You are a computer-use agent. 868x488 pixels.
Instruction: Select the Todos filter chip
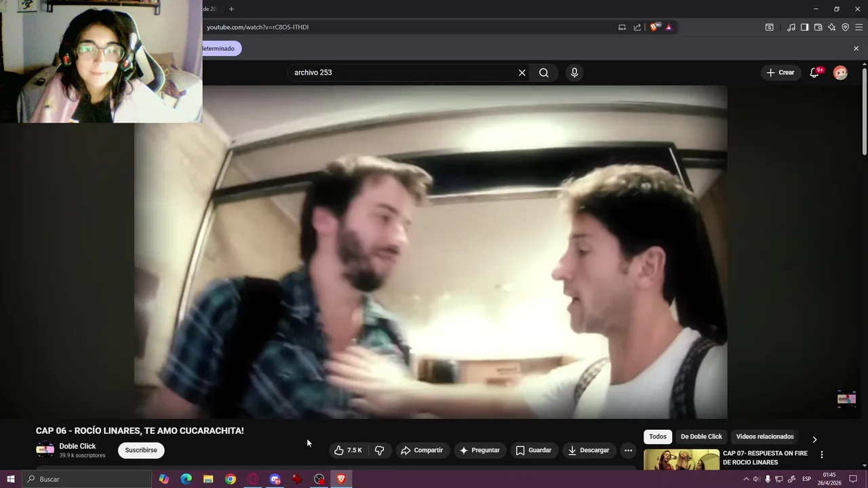[658, 436]
